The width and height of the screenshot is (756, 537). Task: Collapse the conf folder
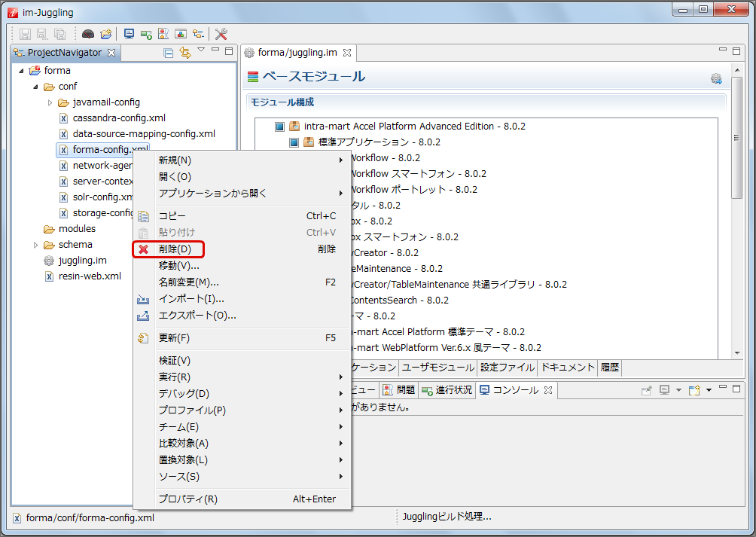(35, 87)
